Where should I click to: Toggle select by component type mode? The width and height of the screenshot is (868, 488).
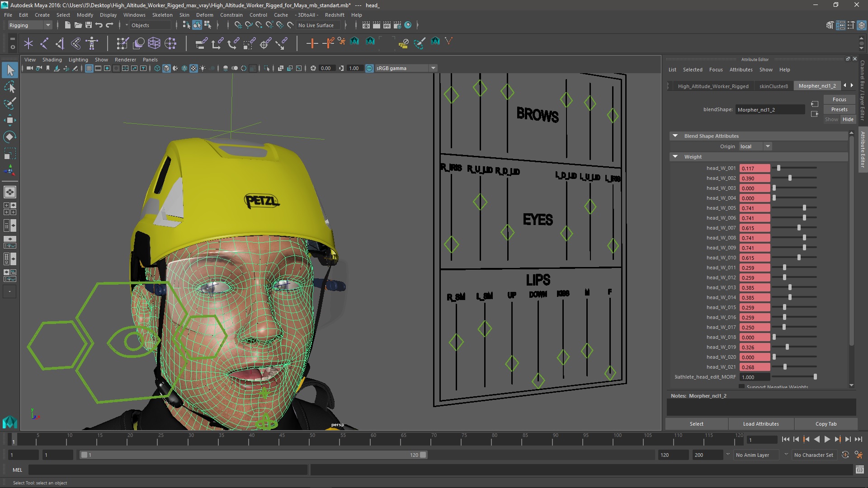point(208,25)
